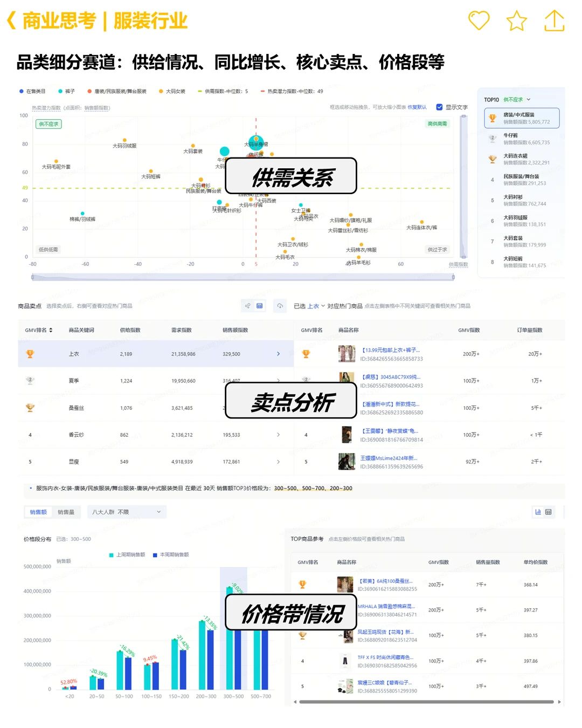Click the 150~200 price band bars
The image size is (582, 728).
[179, 664]
